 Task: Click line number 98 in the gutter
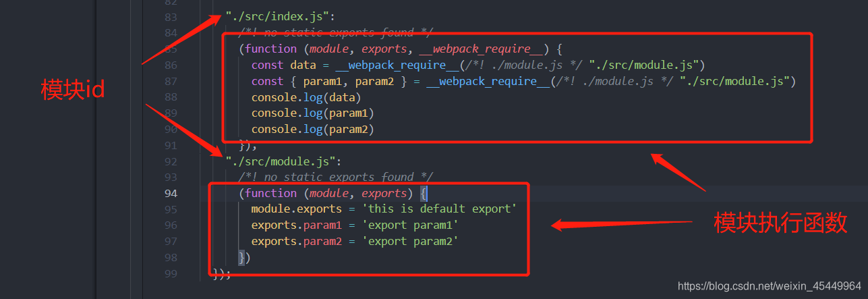coord(170,257)
